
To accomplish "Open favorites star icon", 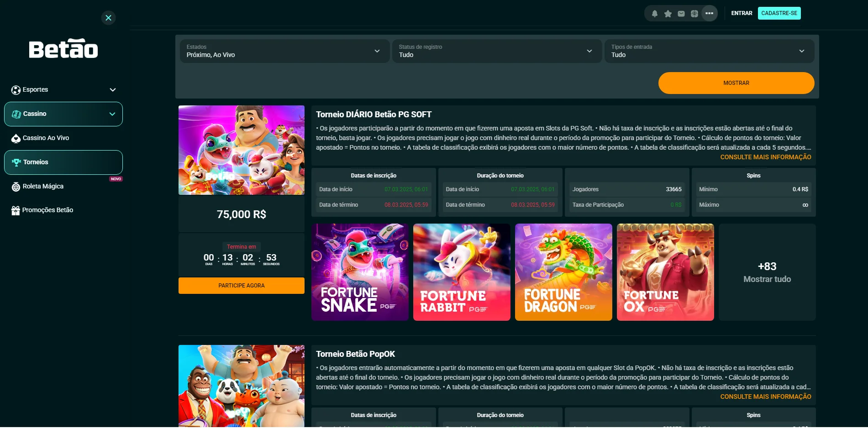I will coord(668,14).
